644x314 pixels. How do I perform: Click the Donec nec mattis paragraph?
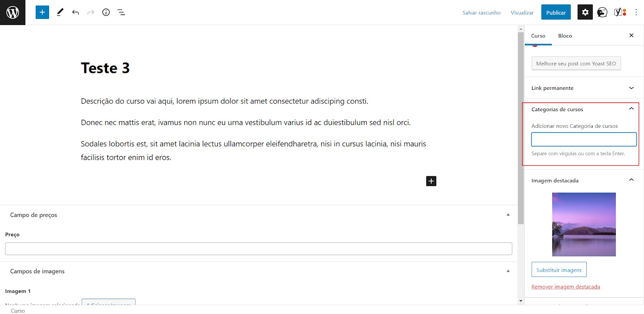click(246, 123)
